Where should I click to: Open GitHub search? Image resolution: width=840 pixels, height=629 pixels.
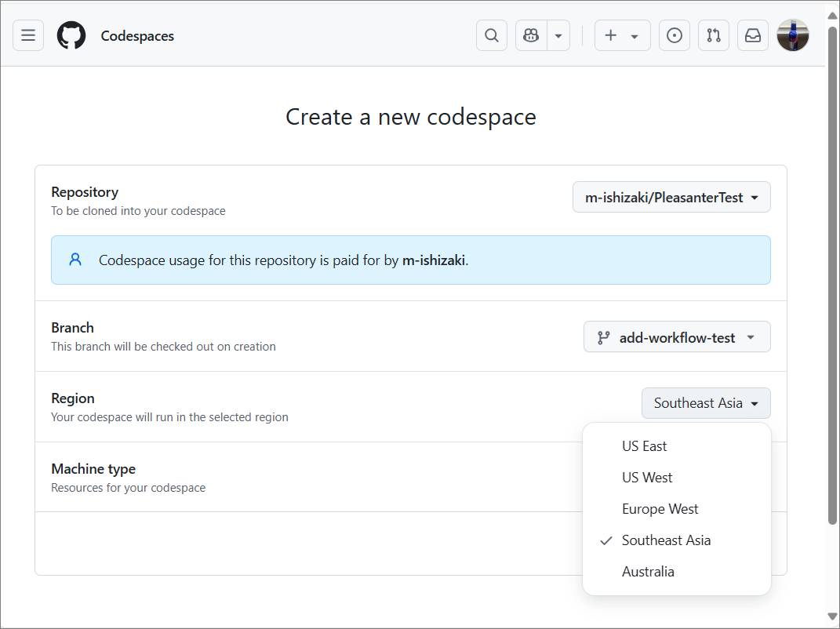click(x=491, y=35)
